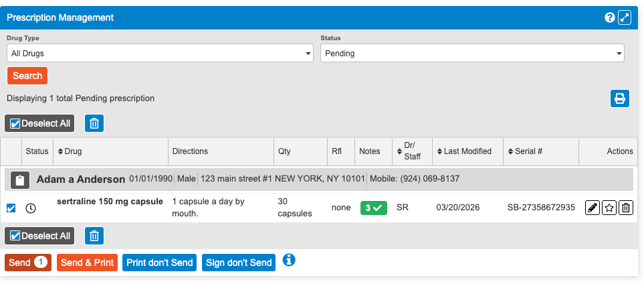
Task: Open the Drug Type dropdown
Action: [160, 53]
